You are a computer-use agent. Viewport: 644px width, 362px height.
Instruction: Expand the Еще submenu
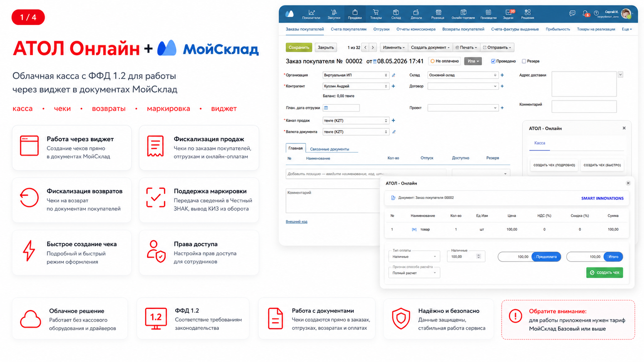point(627,29)
